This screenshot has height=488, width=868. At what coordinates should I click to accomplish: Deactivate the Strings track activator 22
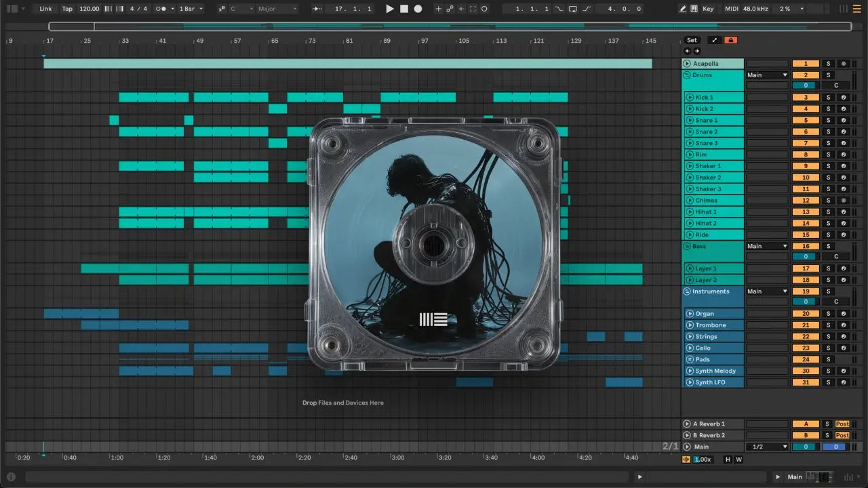coord(806,337)
